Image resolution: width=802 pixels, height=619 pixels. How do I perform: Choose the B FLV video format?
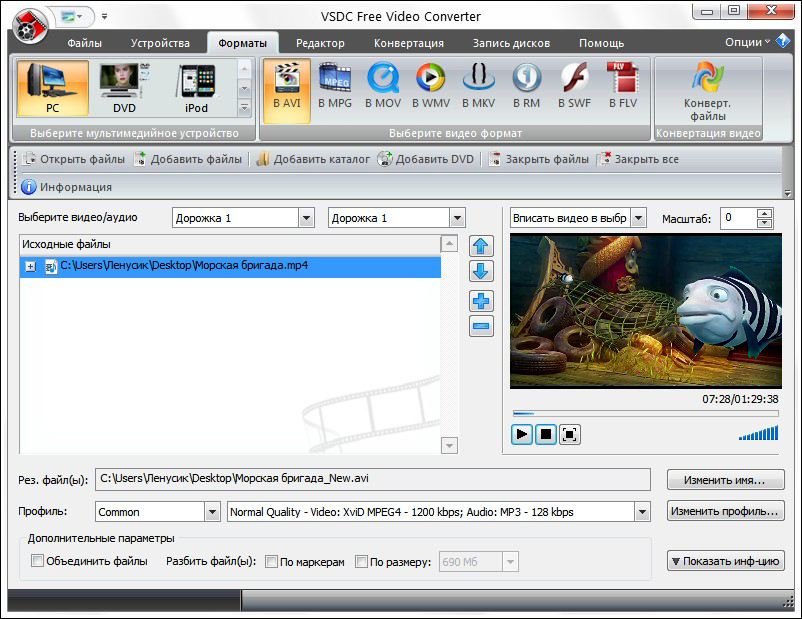click(x=623, y=87)
